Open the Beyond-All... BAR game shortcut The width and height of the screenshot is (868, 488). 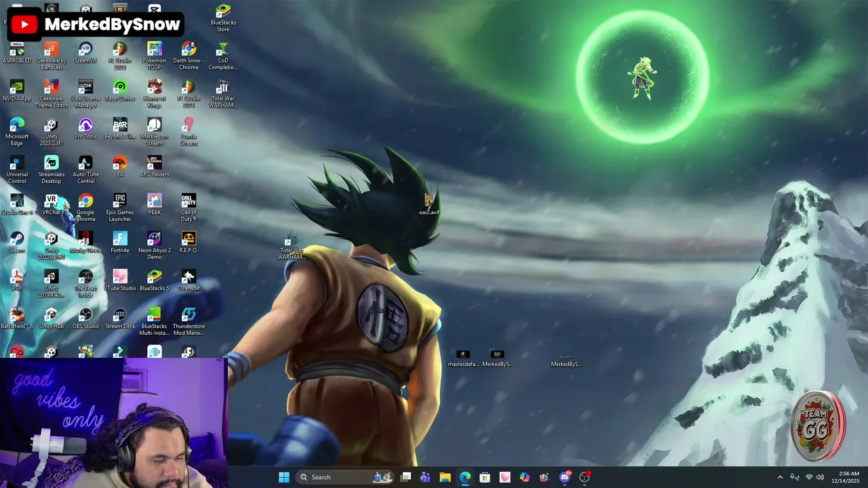(x=120, y=129)
